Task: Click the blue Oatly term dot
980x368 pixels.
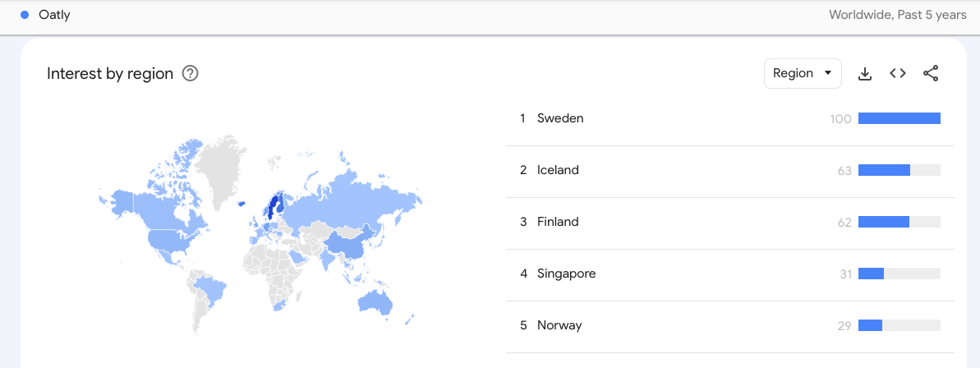Action: 25,15
